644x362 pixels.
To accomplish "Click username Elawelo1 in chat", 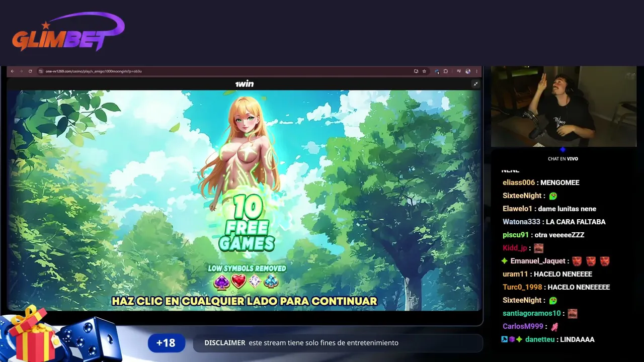I will (517, 209).
